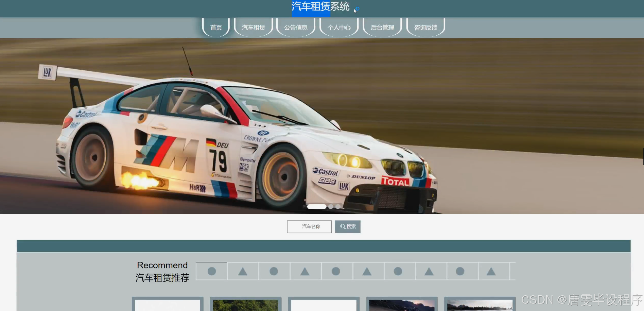
Task: Open the 公告信息 navigation tab
Action: [x=296, y=27]
